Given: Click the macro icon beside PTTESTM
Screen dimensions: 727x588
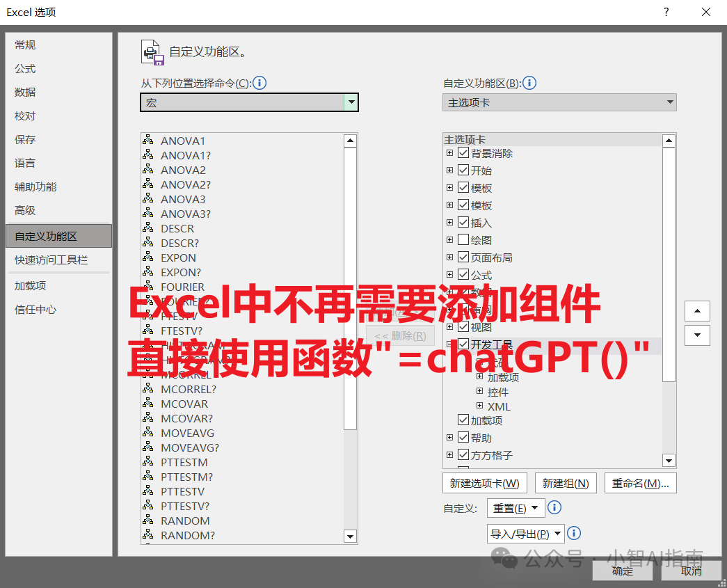Looking at the screenshot, I should (x=148, y=461).
